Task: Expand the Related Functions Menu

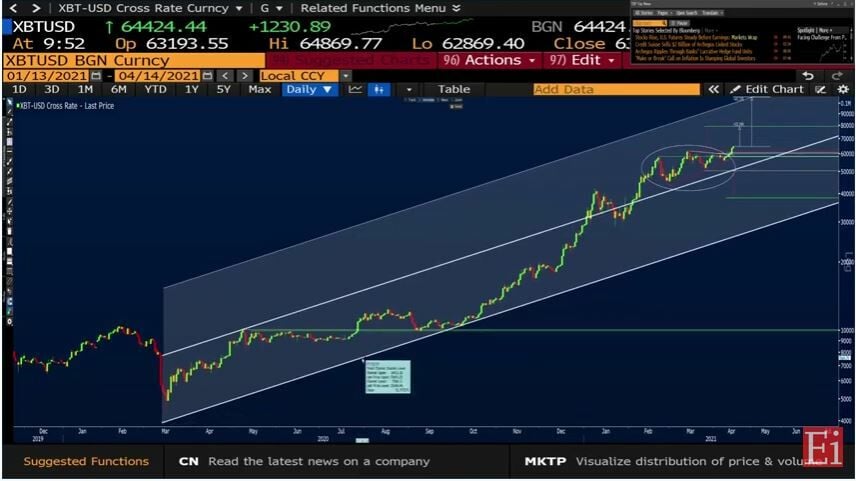Action: (x=380, y=9)
